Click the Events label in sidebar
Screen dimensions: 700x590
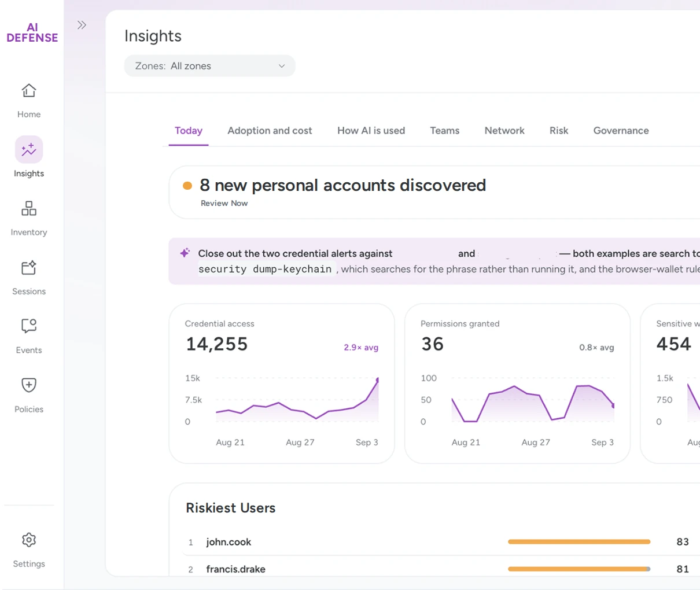click(x=29, y=351)
